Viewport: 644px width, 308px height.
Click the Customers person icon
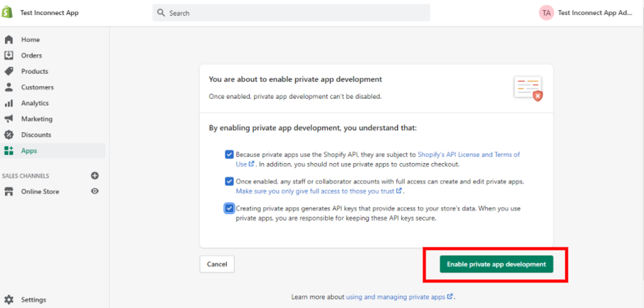click(x=9, y=87)
